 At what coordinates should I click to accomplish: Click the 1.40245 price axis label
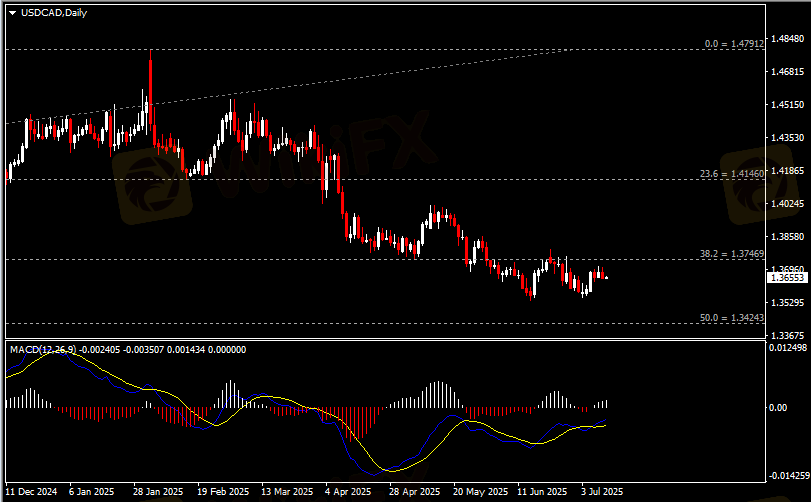[x=787, y=204]
